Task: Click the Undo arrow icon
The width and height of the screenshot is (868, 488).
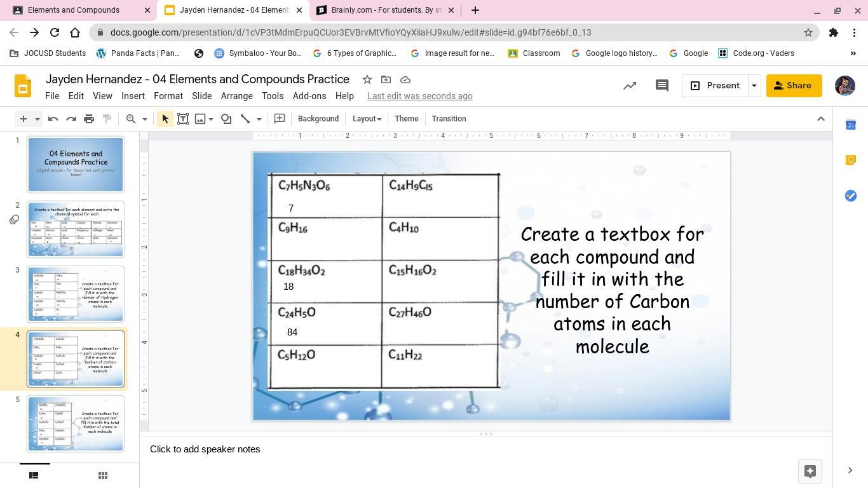Action: point(53,119)
